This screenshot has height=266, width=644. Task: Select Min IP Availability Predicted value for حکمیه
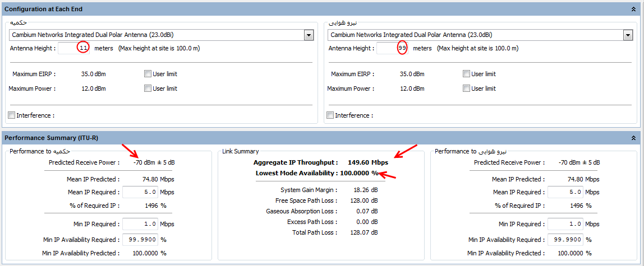[149, 253]
